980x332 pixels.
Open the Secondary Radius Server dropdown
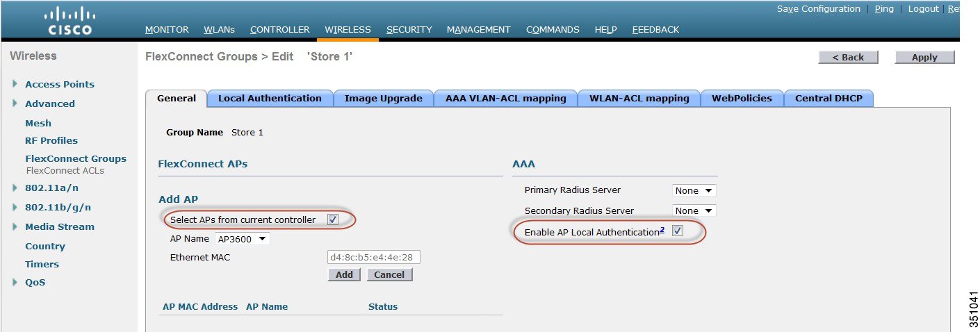[x=694, y=210]
